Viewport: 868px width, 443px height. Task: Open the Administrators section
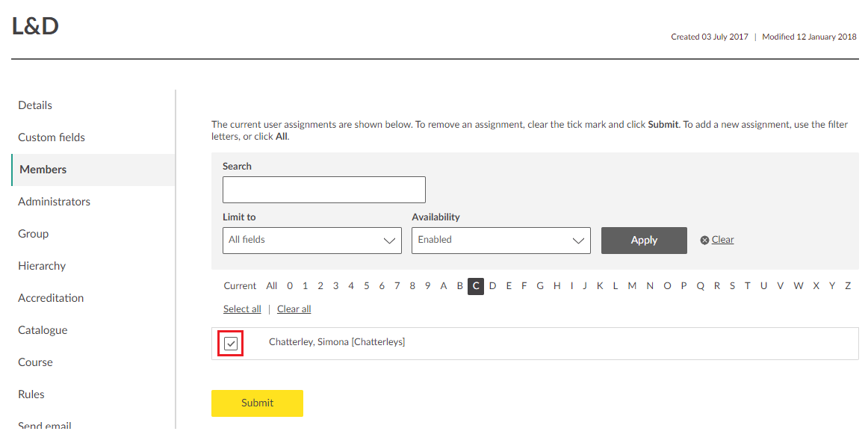(54, 202)
